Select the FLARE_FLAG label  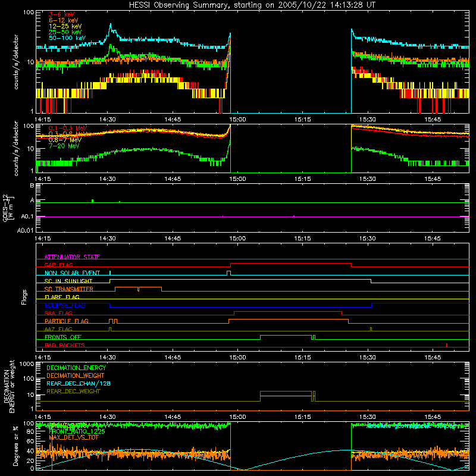click(x=62, y=297)
